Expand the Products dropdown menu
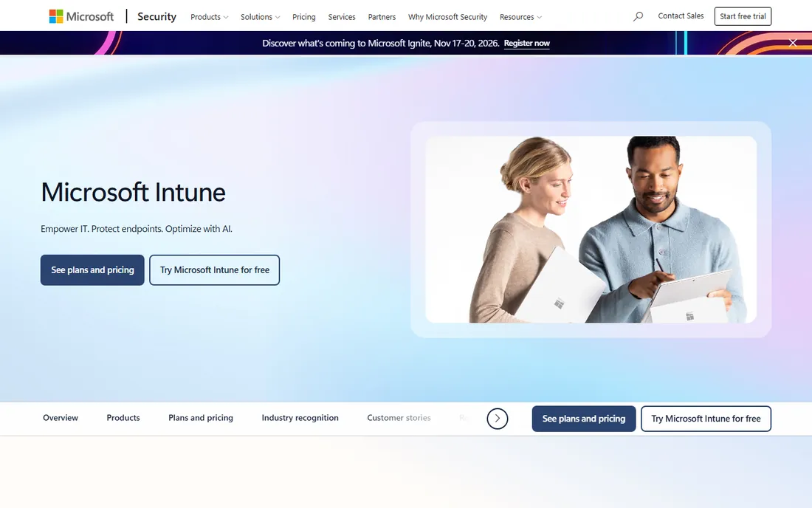812x508 pixels. pyautogui.click(x=209, y=17)
